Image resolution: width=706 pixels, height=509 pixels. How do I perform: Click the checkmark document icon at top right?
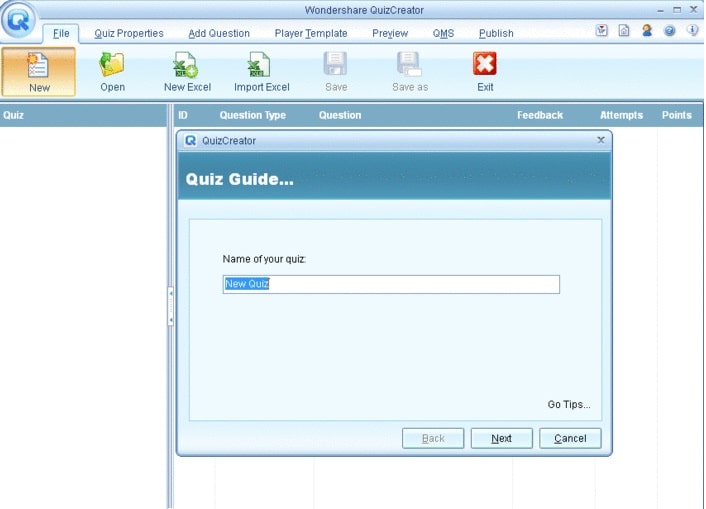pos(602,30)
